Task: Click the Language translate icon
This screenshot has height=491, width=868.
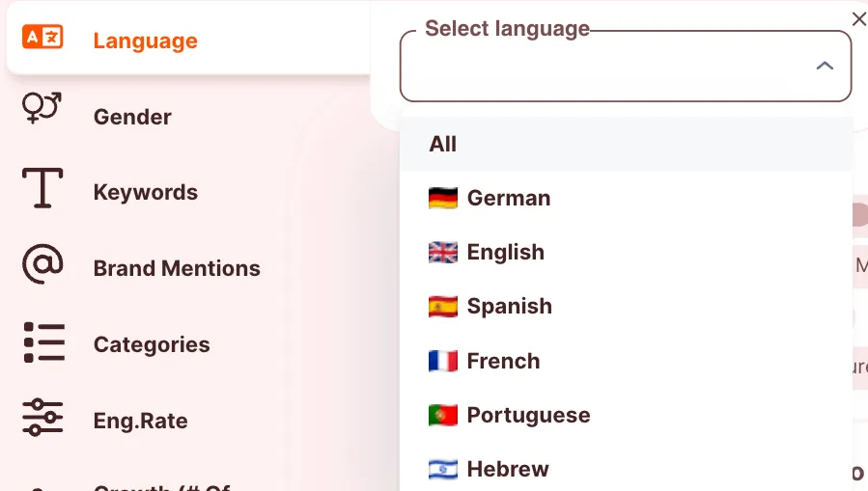Action: pyautogui.click(x=42, y=38)
